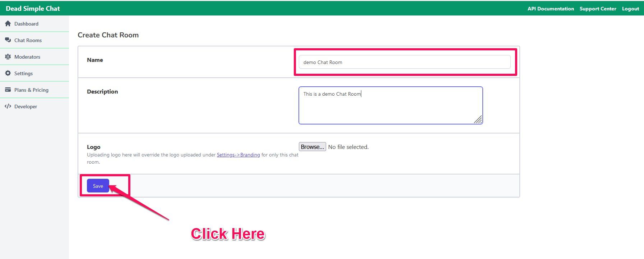This screenshot has height=259, width=644.
Task: Click the 'Logo' field label
Action: (93, 147)
